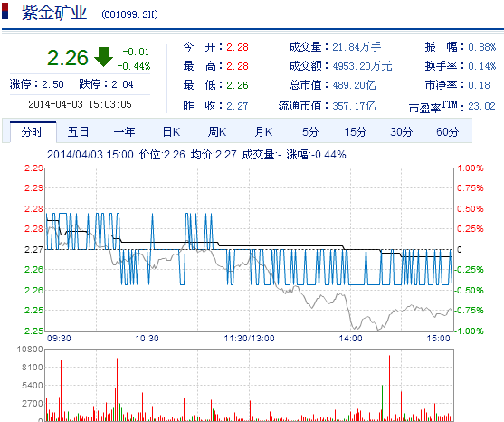Click the green down-arrow price indicator
The image size is (504, 422).
point(103,57)
